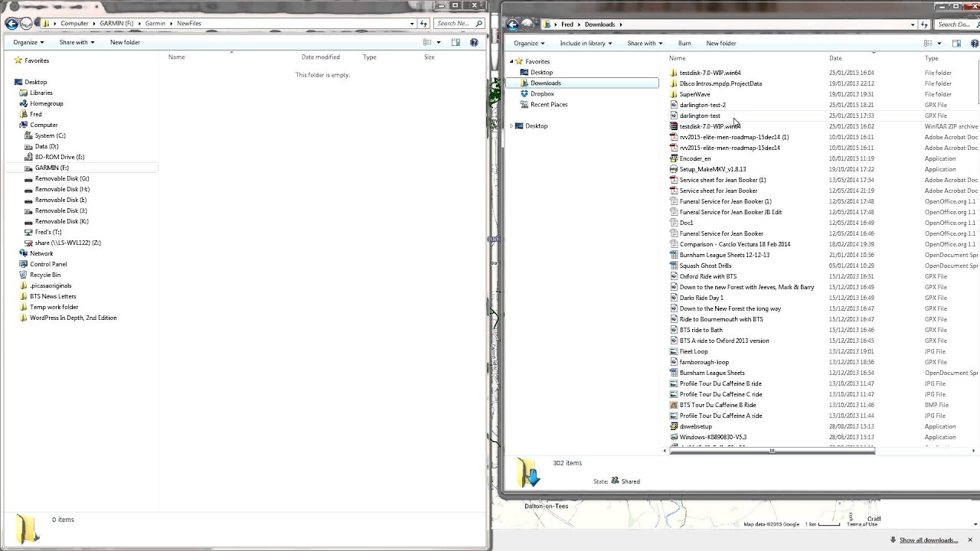The image size is (980, 551).
Task: Close the browser downloads bar
Action: coord(969,540)
